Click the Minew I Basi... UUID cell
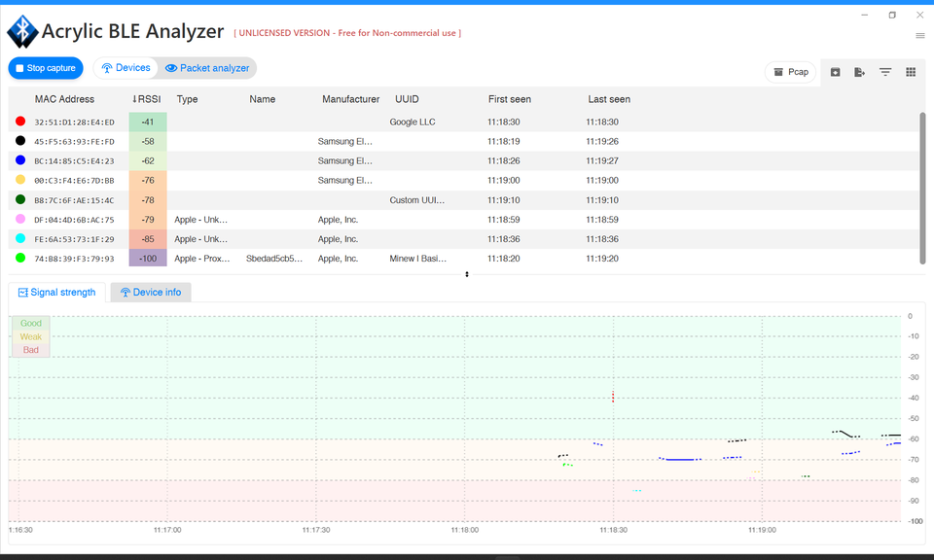The height and width of the screenshot is (560, 934). click(x=417, y=259)
